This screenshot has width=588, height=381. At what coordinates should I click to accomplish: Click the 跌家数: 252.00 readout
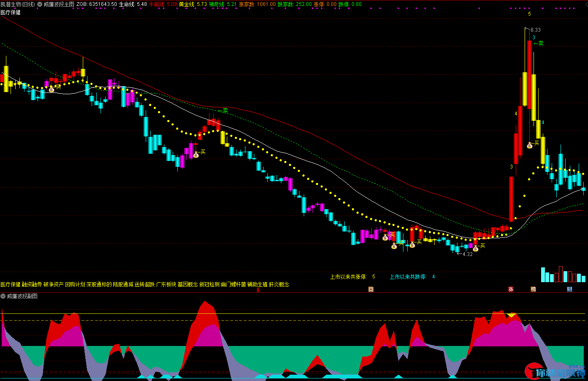(x=294, y=4)
